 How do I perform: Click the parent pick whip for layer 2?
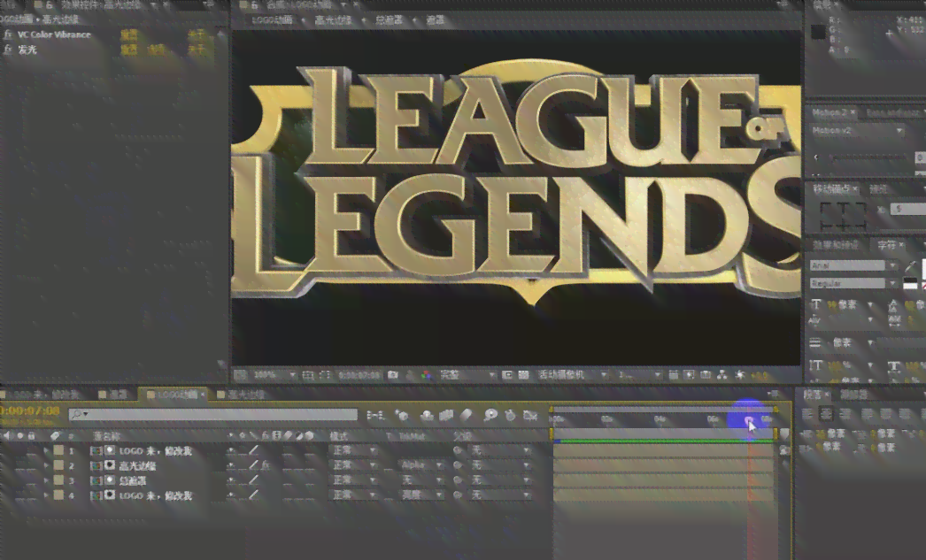[458, 465]
